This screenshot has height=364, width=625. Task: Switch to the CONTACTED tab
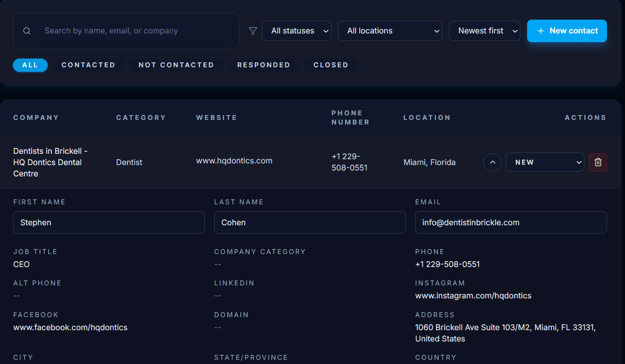[x=88, y=65]
